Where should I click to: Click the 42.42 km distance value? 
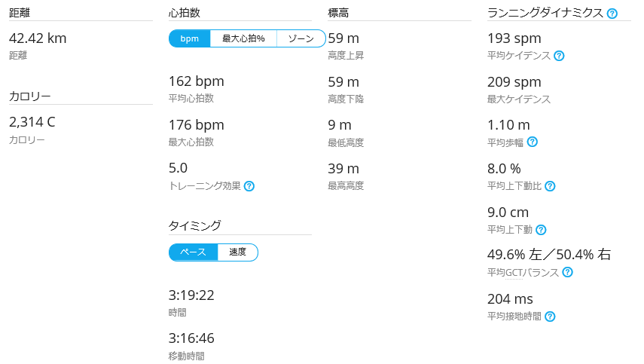(x=38, y=38)
